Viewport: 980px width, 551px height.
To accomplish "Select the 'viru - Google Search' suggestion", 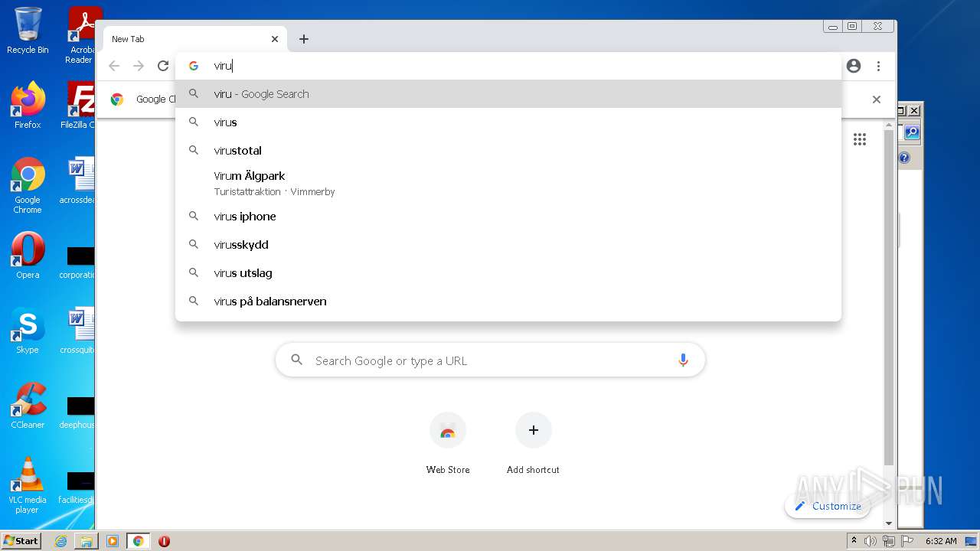I will pyautogui.click(x=508, y=93).
